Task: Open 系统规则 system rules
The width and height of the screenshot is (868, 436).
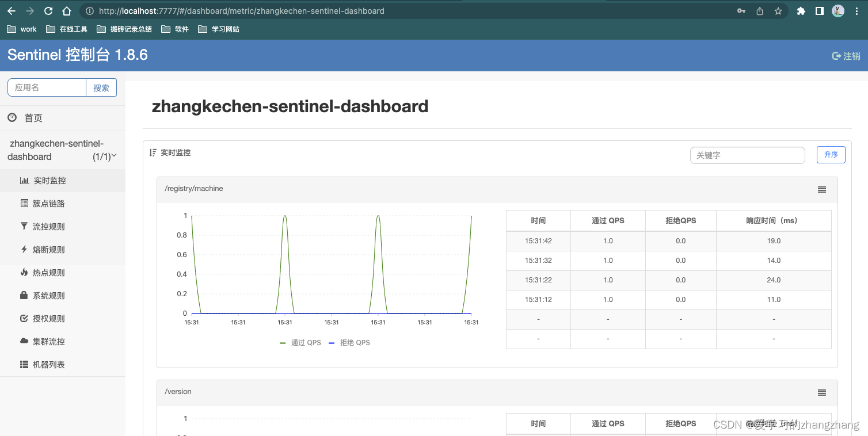Action: coord(49,295)
